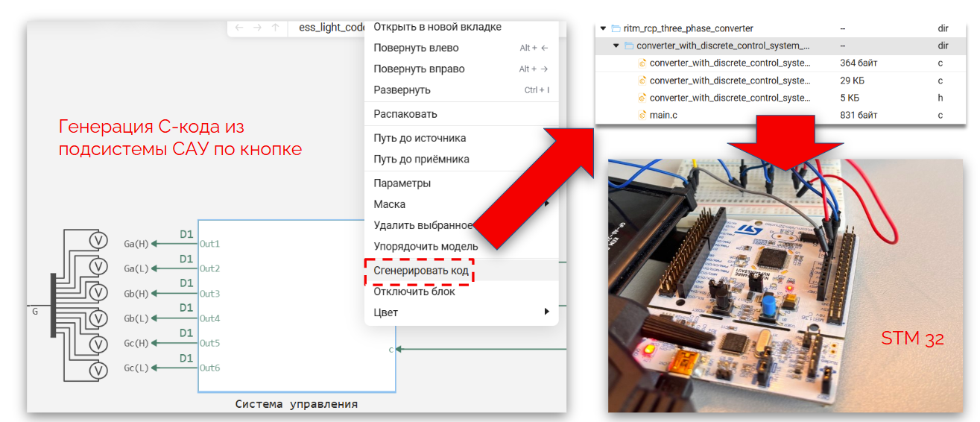The width and height of the screenshot is (980, 422).
Task: Click the back navigation arrow
Action: coord(239,28)
